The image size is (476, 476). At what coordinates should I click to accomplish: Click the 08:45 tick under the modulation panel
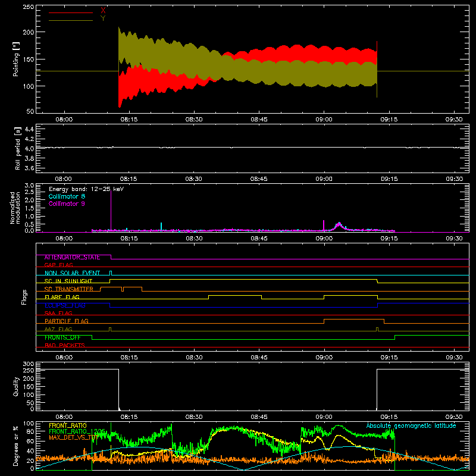259,239
